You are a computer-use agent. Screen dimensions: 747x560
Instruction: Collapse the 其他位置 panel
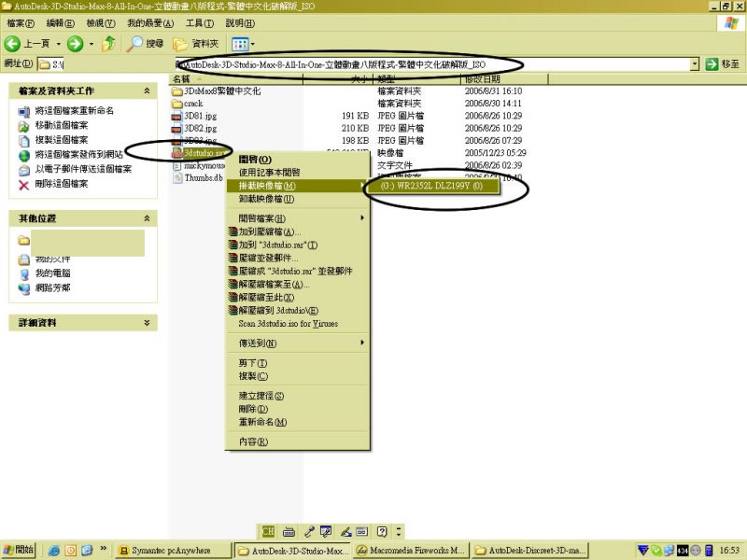pos(147,218)
